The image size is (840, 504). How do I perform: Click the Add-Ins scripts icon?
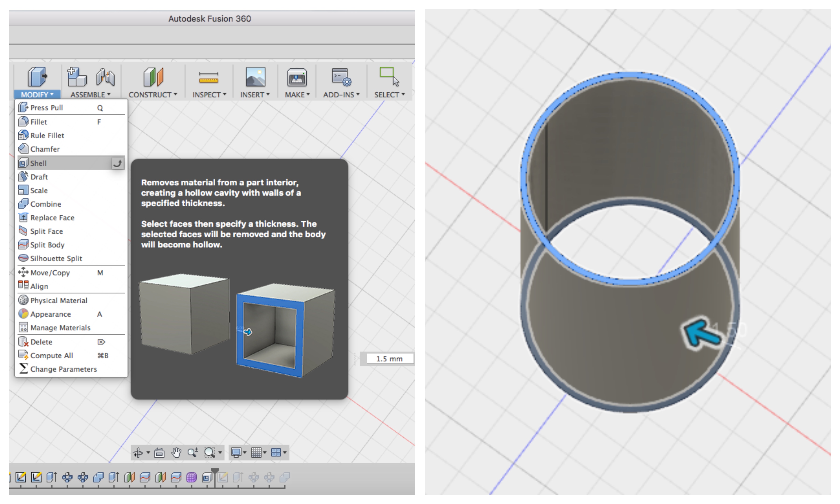click(x=341, y=77)
